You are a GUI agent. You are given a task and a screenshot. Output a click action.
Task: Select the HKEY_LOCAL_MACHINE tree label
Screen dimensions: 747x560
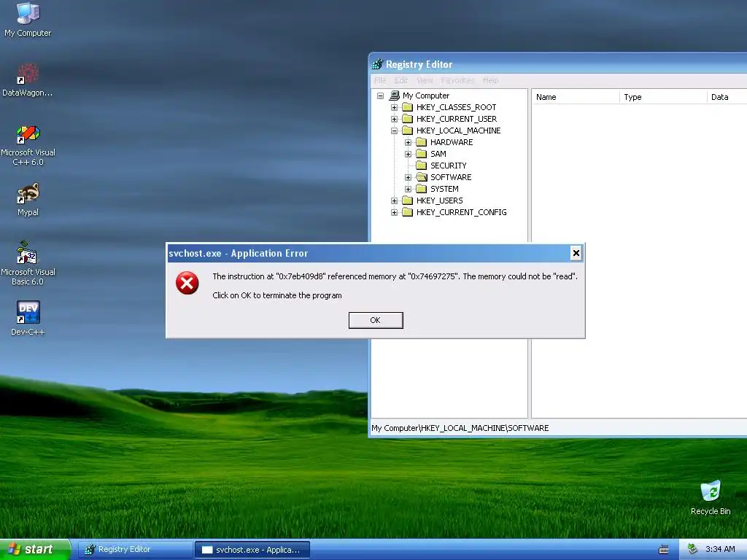458,131
